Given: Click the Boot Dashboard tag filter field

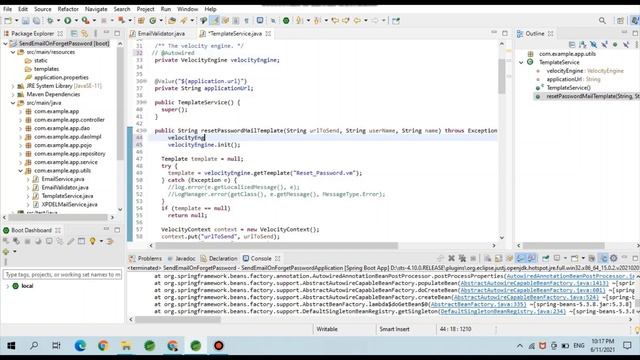Looking at the screenshot, I should 62,274.
